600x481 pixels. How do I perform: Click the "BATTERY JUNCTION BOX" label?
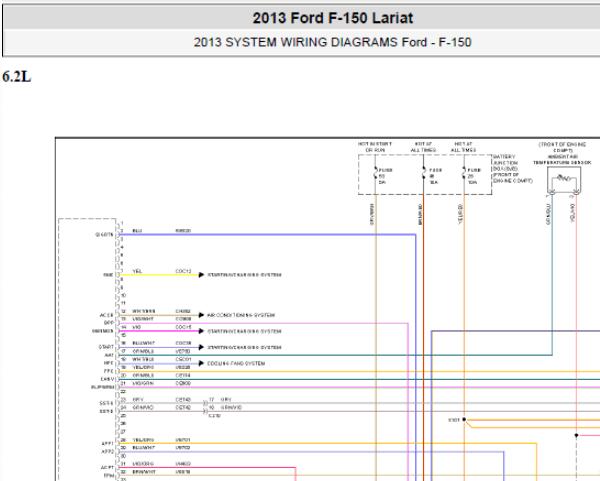point(512,169)
